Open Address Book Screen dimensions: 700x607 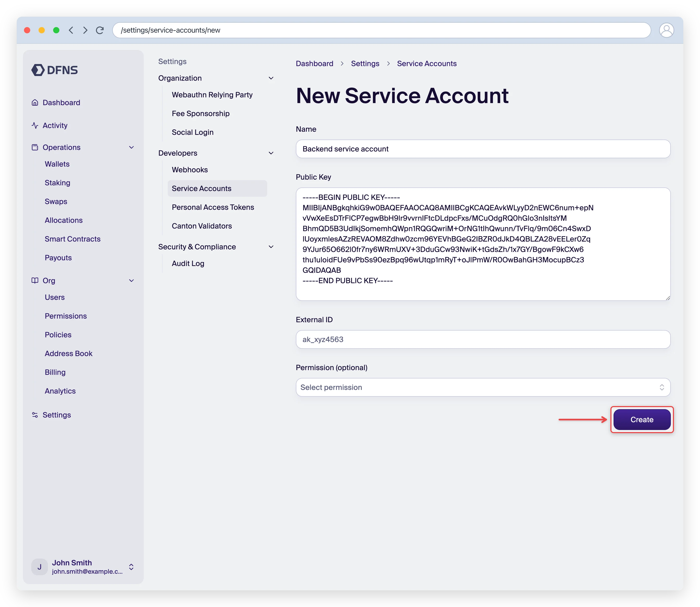tap(69, 354)
